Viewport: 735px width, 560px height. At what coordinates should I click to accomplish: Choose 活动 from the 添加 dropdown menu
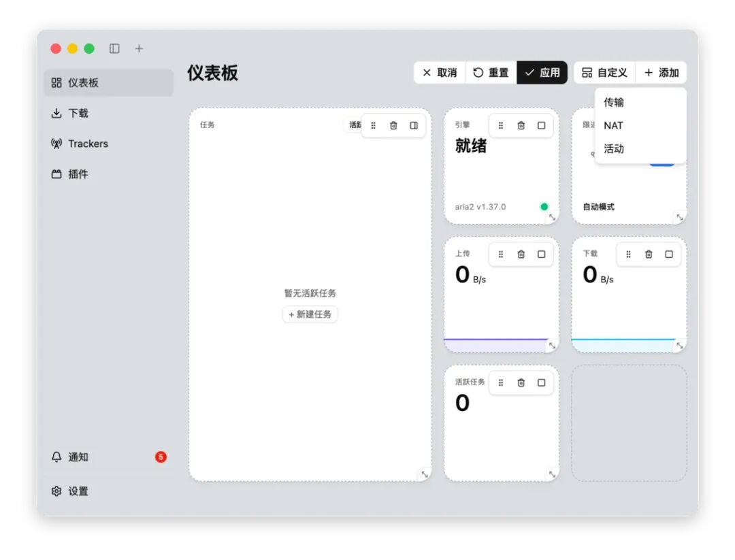pos(640,149)
